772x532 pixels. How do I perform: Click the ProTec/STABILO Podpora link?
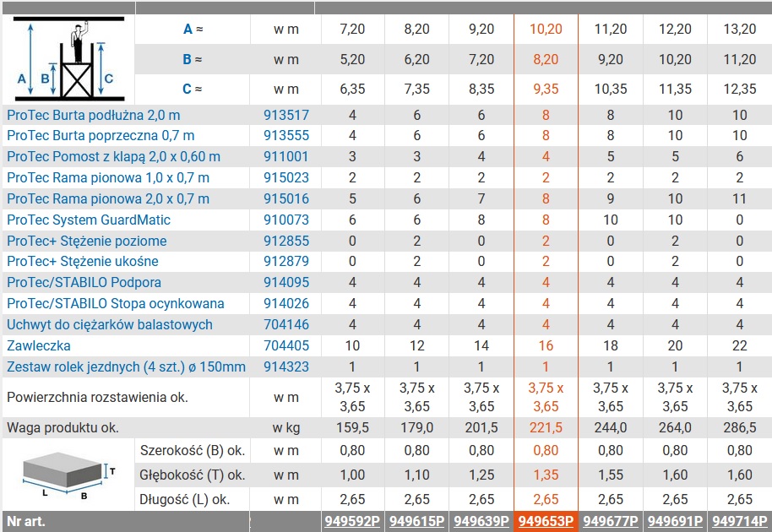(84, 283)
